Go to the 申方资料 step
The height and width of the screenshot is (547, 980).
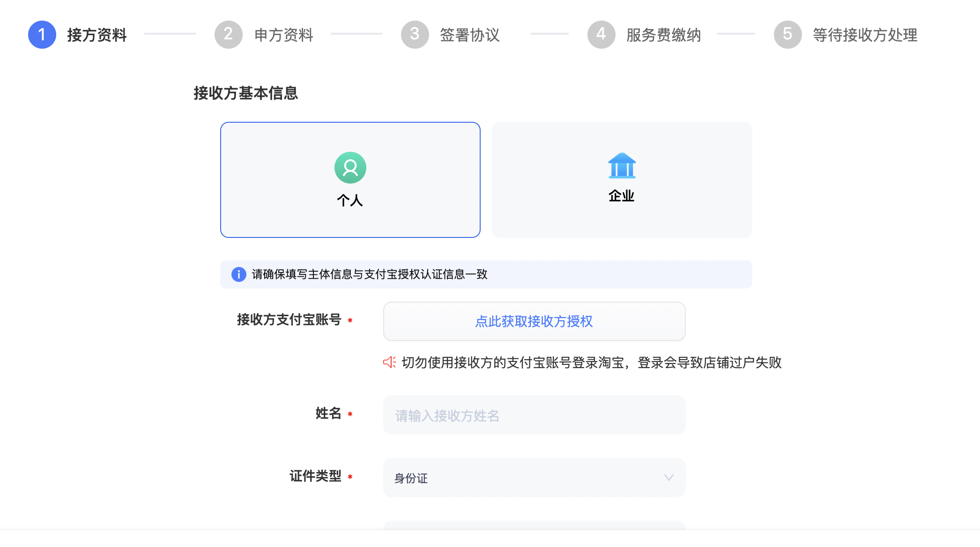[283, 35]
